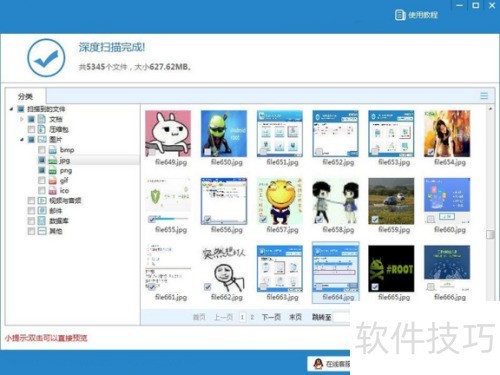This screenshot has height=375, width=500.
Task: Select the file649.jpg thumbnail
Action: (x=168, y=133)
